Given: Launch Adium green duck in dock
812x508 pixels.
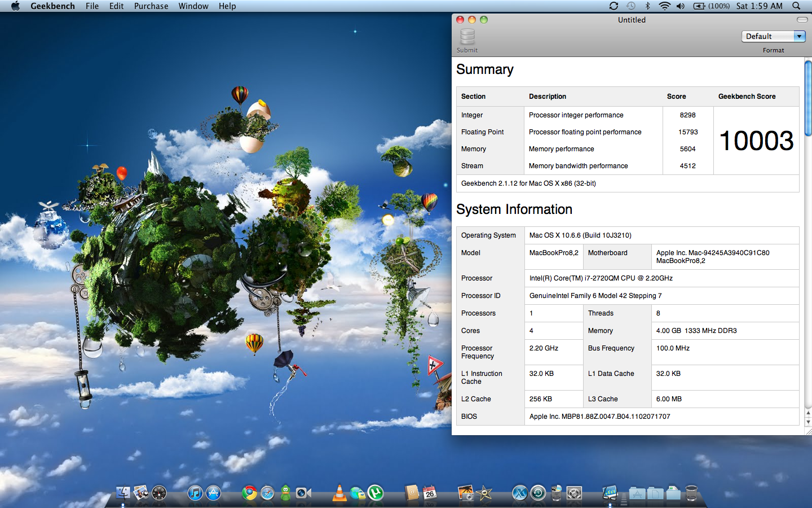Looking at the screenshot, I should click(x=285, y=493).
